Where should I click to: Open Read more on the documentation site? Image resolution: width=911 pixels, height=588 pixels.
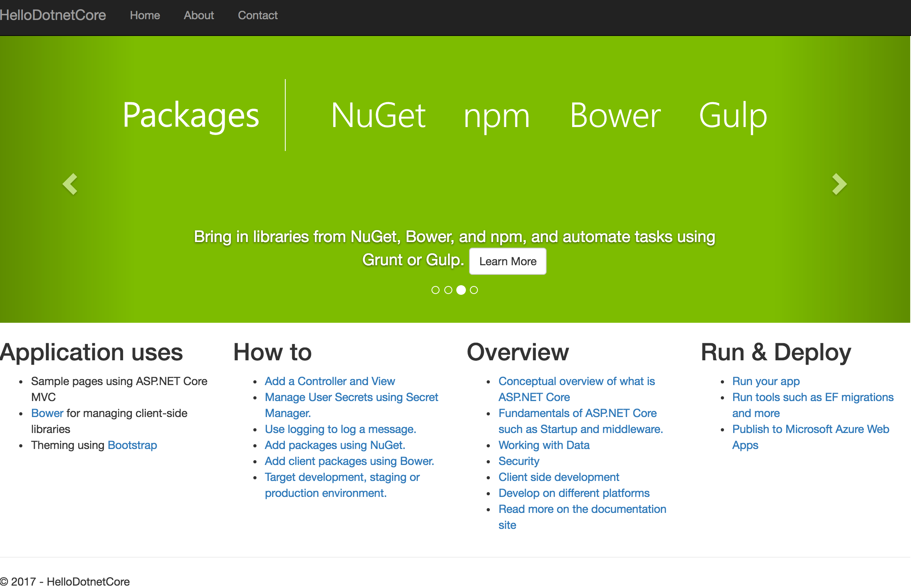(x=583, y=517)
